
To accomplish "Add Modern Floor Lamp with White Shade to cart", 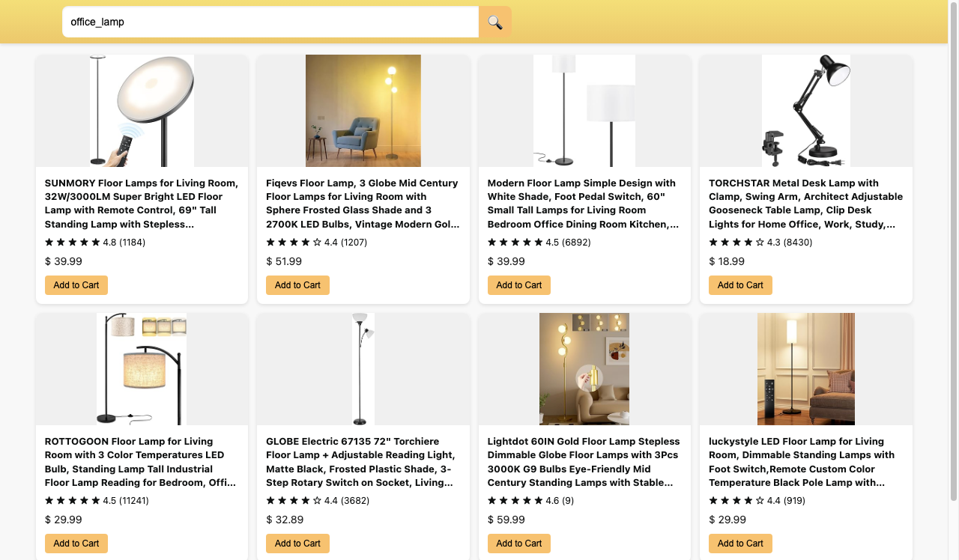I will pyautogui.click(x=518, y=285).
